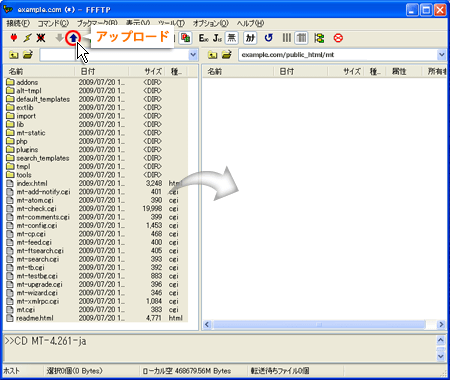450x380 pixels.
Task: Open the local change folder icon
Action: coord(28,54)
